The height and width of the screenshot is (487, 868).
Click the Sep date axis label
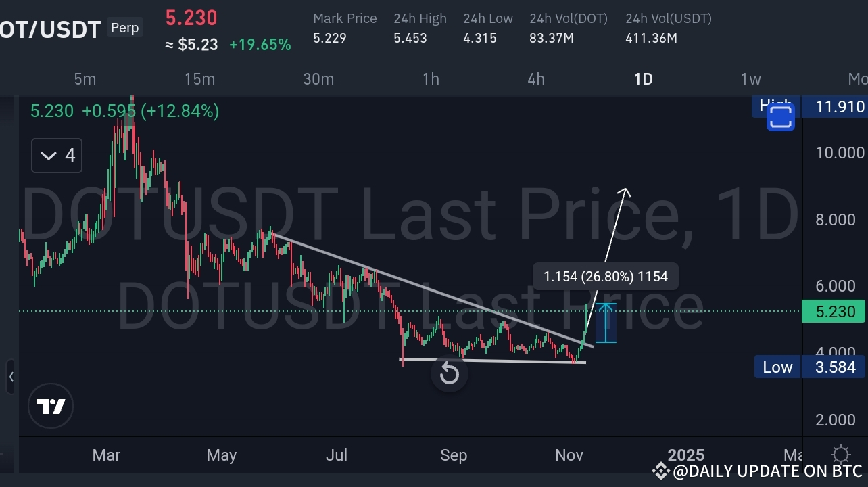coord(454,455)
